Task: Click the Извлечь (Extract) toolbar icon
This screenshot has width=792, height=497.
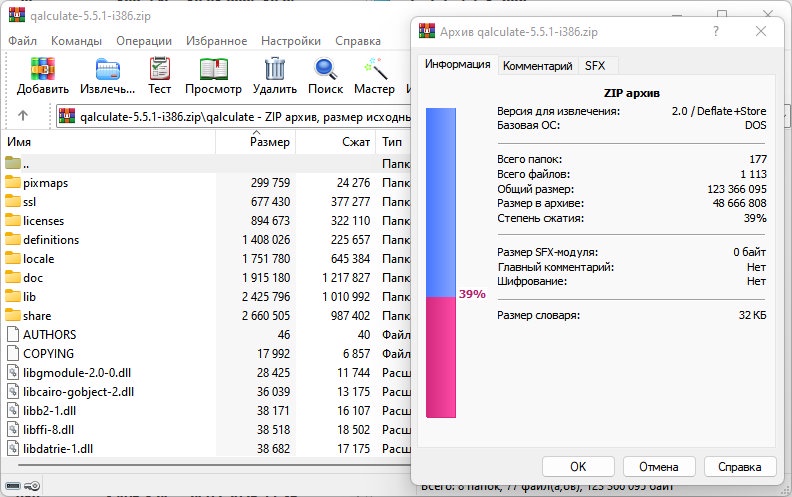Action: pyautogui.click(x=108, y=69)
